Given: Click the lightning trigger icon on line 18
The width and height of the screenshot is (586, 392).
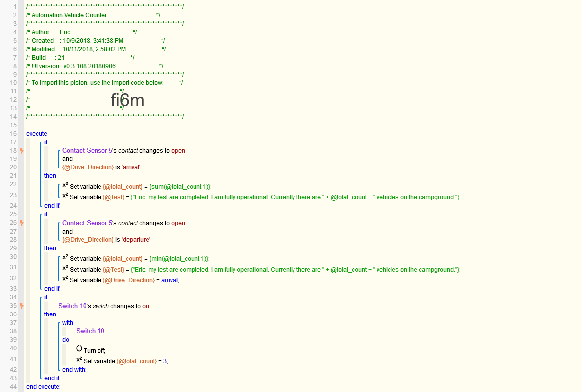Looking at the screenshot, I should pyautogui.click(x=22, y=151).
